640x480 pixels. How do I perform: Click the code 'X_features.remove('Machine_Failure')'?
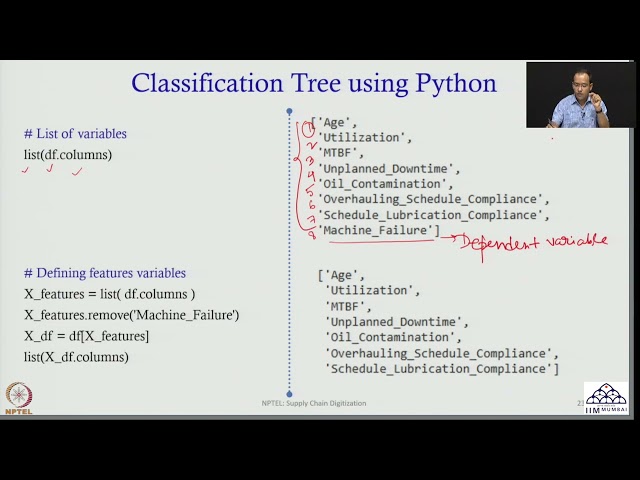(x=131, y=316)
